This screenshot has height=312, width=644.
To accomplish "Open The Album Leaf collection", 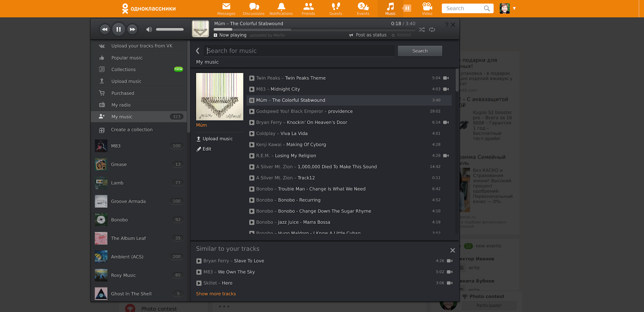I will pos(139,238).
